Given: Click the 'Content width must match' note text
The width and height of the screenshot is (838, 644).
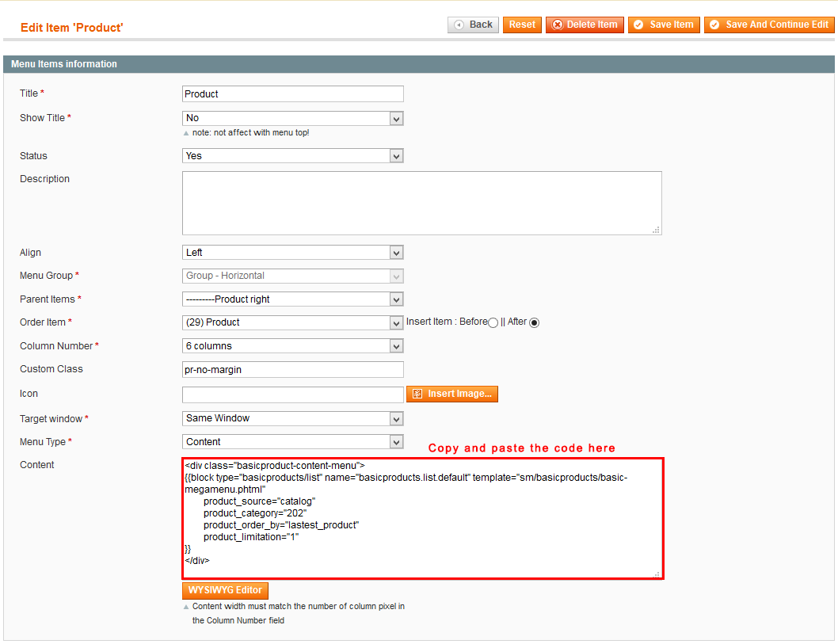Looking at the screenshot, I should (299, 614).
